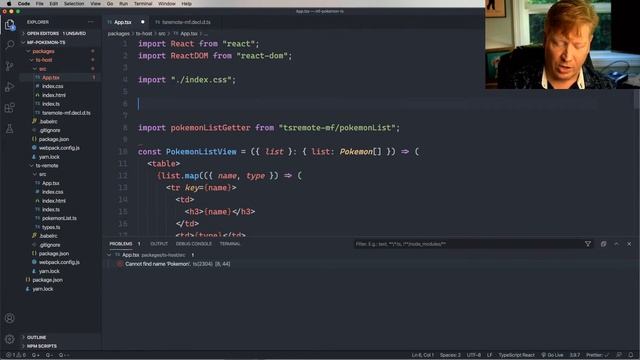Open the Apple menu
Screen dimensions: 640x360
9,4
